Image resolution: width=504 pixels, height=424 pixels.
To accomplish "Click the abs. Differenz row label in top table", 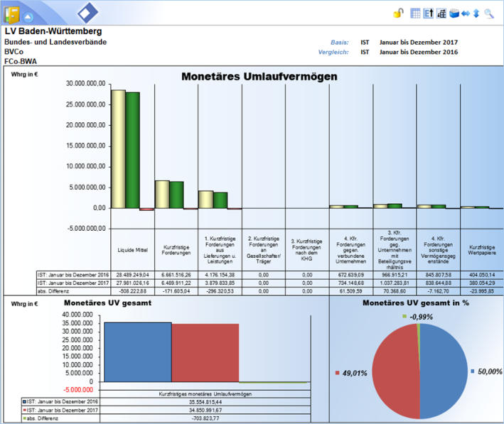I will pos(55,290).
